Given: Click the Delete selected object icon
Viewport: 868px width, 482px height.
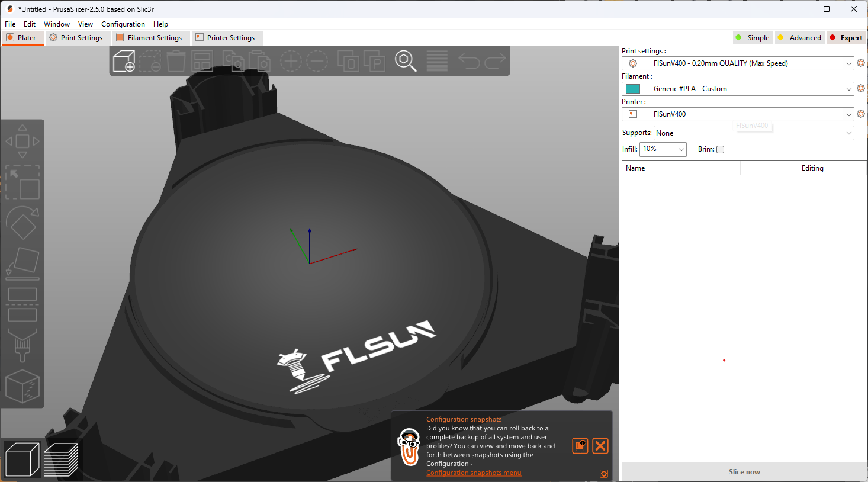Looking at the screenshot, I should coord(150,61).
